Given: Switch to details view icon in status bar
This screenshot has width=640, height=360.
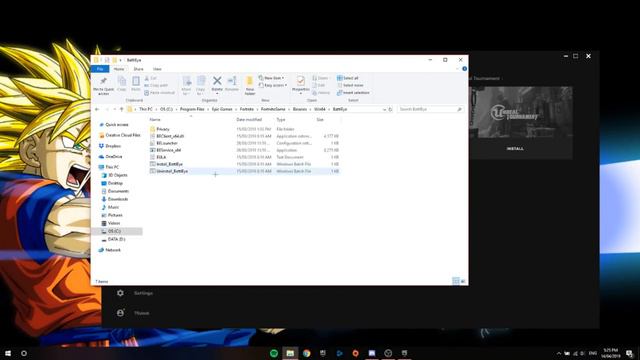Looking at the screenshot, I should (x=456, y=281).
